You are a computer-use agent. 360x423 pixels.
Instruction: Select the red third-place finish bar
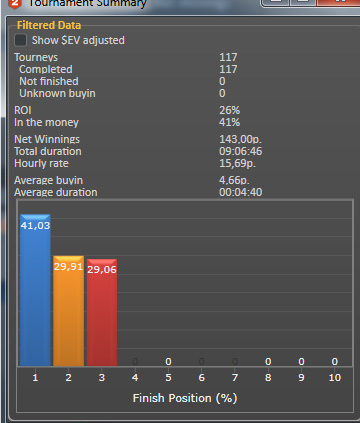[x=102, y=312]
